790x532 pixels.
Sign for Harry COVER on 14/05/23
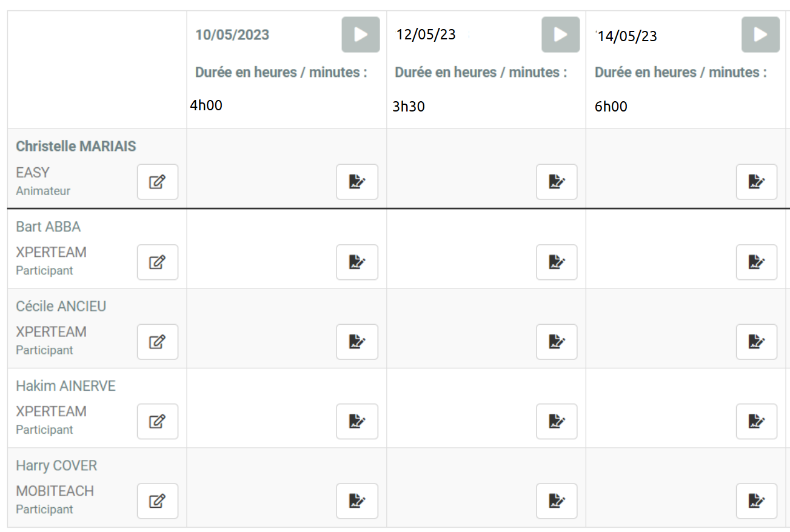[x=757, y=501]
